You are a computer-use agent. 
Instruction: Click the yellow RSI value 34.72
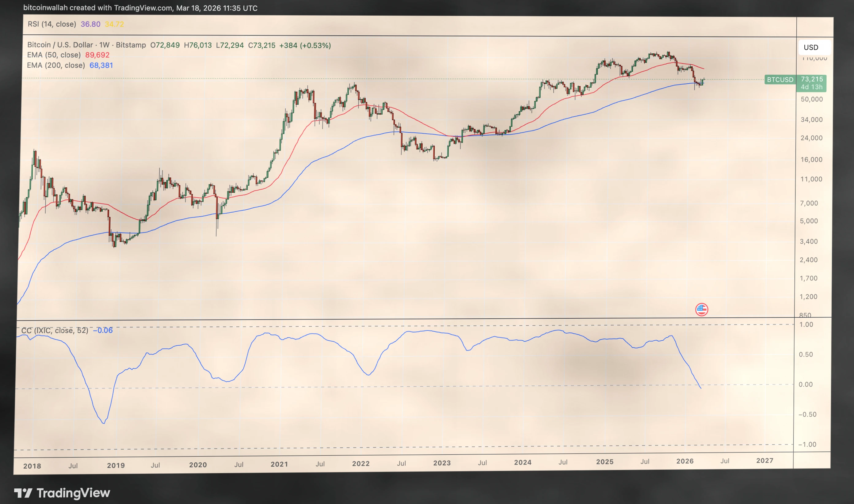(x=114, y=24)
